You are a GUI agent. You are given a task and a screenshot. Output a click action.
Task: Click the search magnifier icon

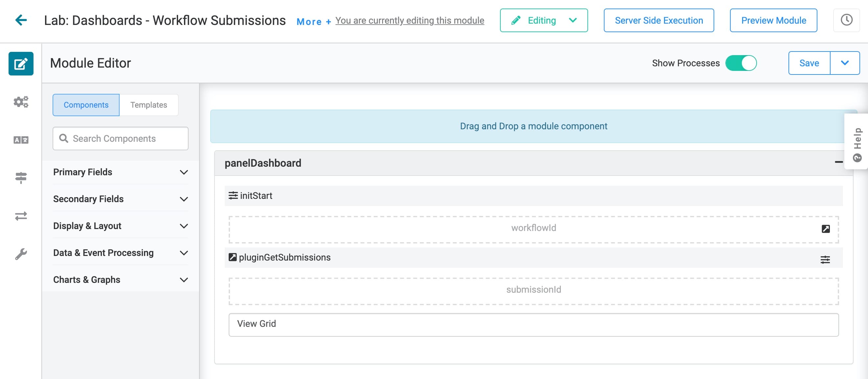point(63,138)
